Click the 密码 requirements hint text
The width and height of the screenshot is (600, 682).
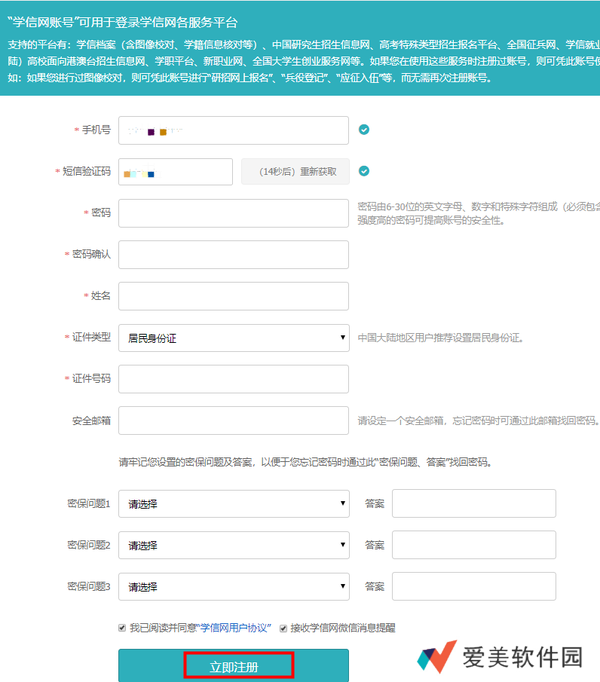(479, 214)
